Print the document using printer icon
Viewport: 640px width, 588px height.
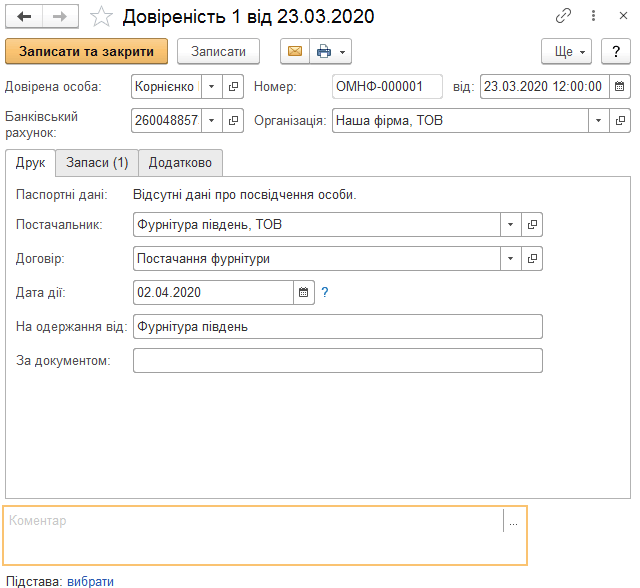tap(324, 51)
